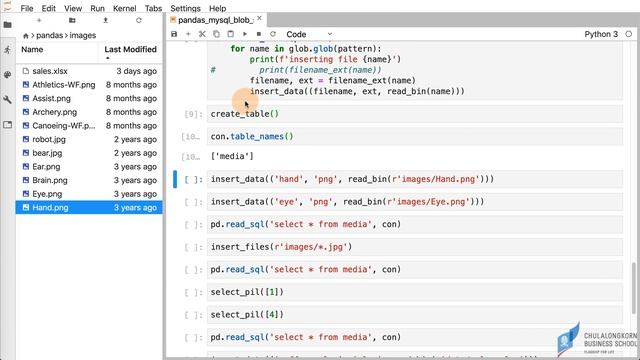This screenshot has height=360, width=640.
Task: Select Assist.png file
Action: click(x=89, y=98)
